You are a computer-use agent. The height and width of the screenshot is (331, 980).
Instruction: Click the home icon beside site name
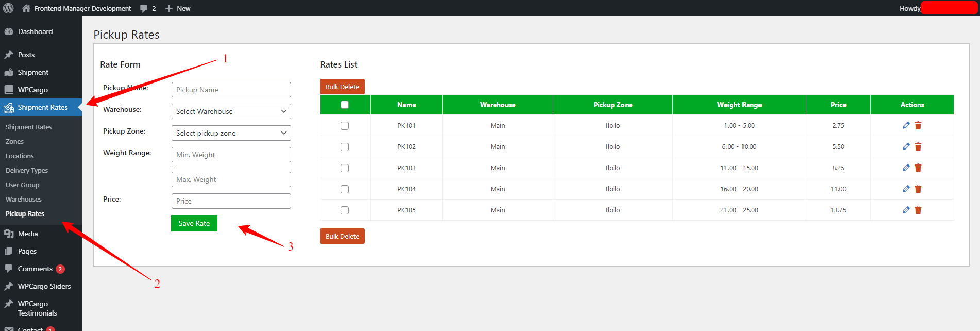click(26, 8)
